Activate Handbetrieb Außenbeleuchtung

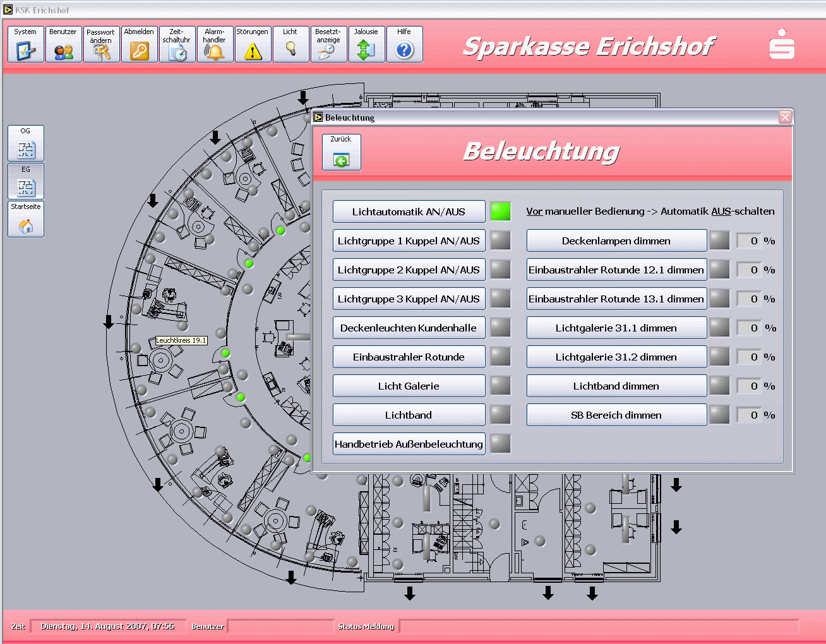click(x=409, y=444)
